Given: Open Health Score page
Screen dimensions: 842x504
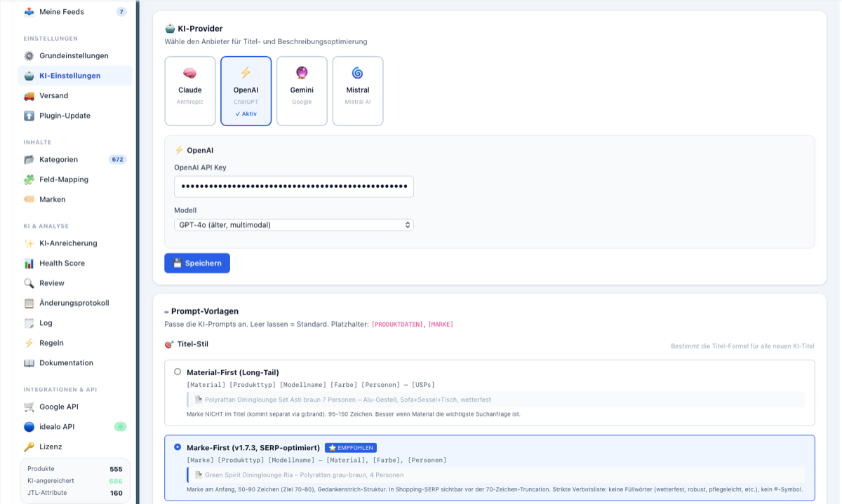Looking at the screenshot, I should (75, 263).
